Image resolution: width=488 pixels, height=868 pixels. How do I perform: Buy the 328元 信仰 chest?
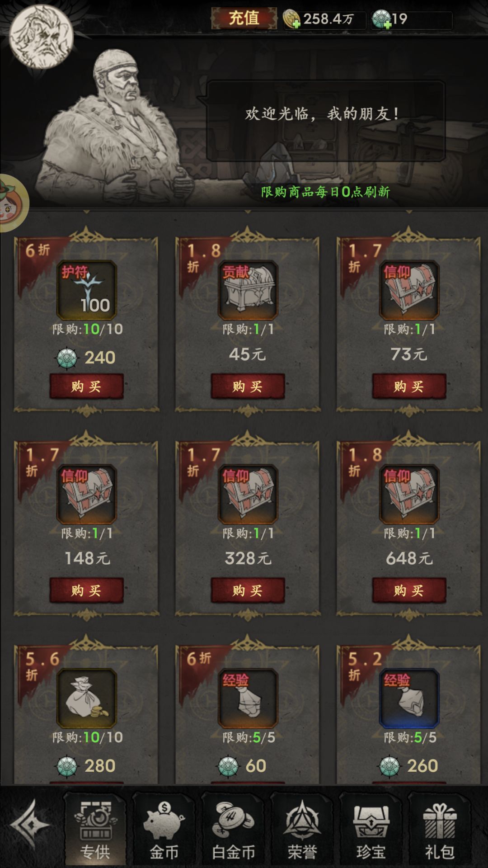tap(248, 590)
